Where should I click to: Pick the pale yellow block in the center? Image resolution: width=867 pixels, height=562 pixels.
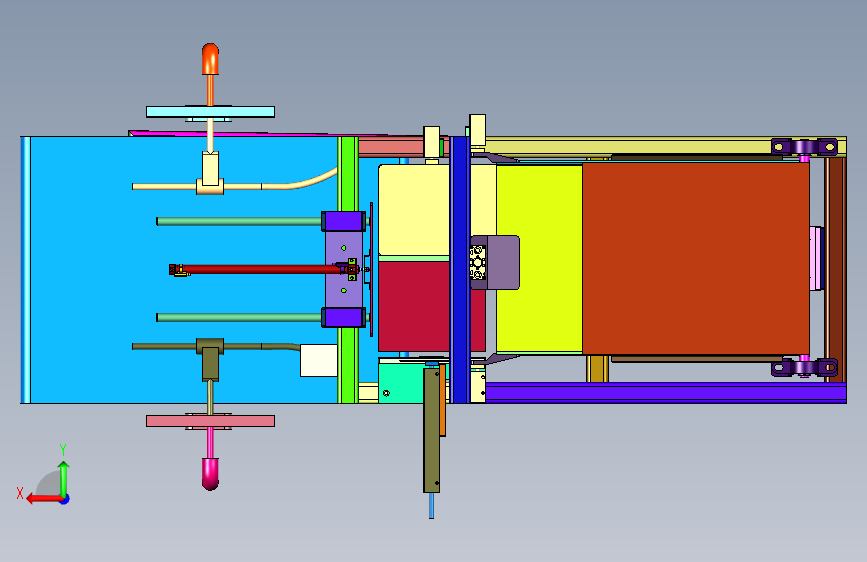click(x=414, y=210)
